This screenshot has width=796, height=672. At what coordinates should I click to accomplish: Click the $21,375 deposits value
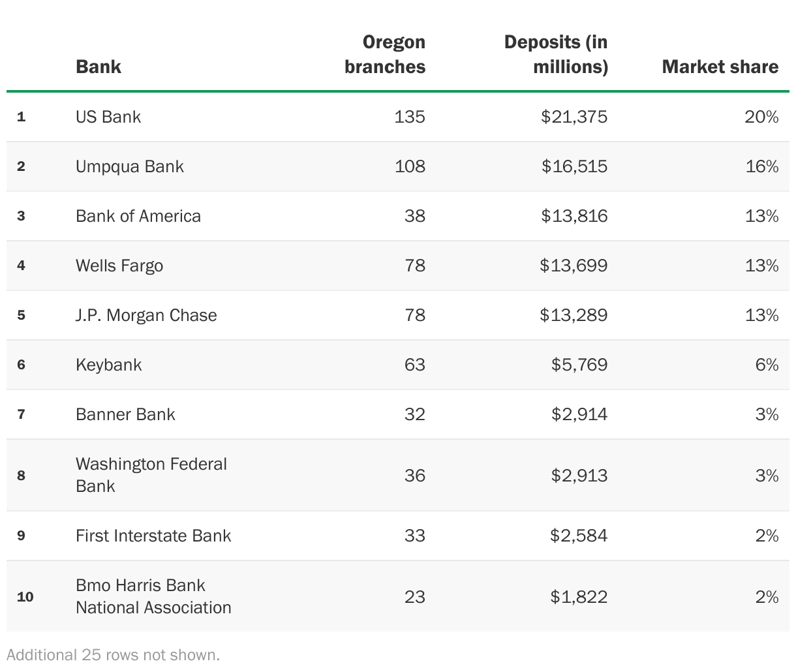click(574, 117)
